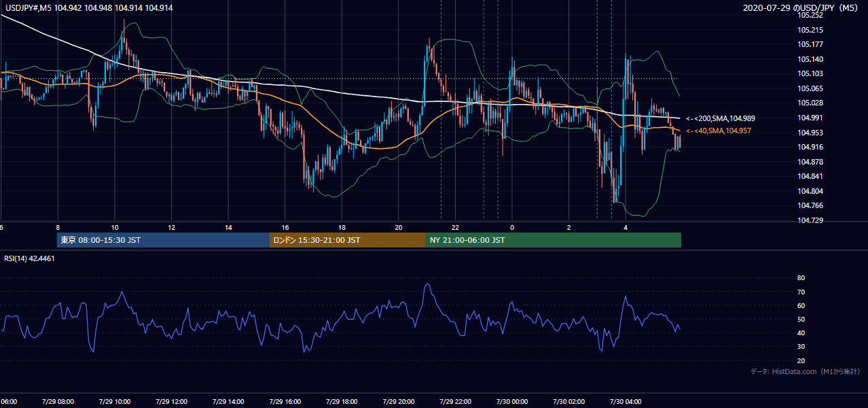868x408 pixels.
Task: Click the 7/29 12:00 bottom time label
Action: [171, 401]
